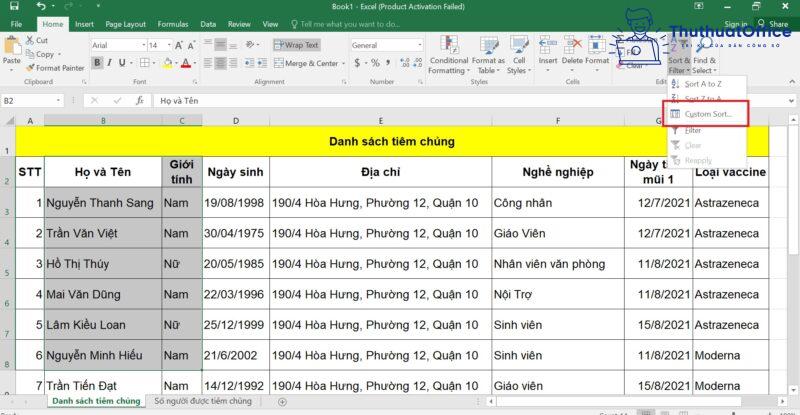The height and width of the screenshot is (415, 800).
Task: Click Undo in quick access toolbar
Action: coord(41,6)
